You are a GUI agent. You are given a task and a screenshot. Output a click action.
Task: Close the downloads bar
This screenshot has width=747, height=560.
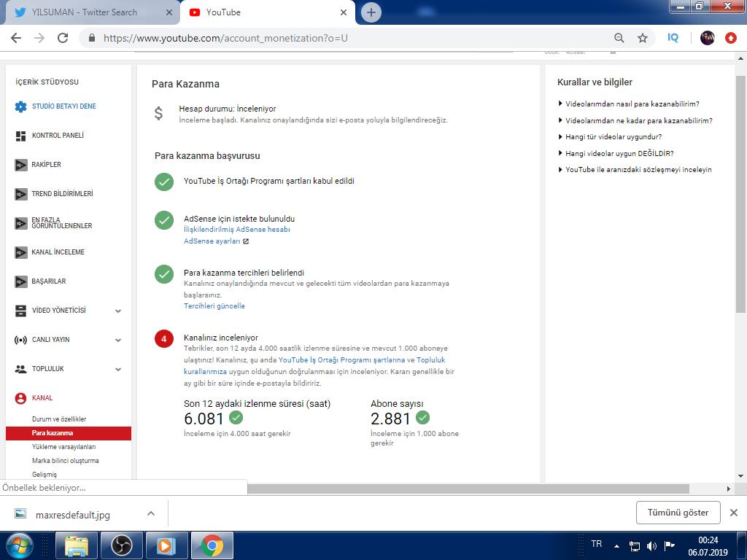734,513
